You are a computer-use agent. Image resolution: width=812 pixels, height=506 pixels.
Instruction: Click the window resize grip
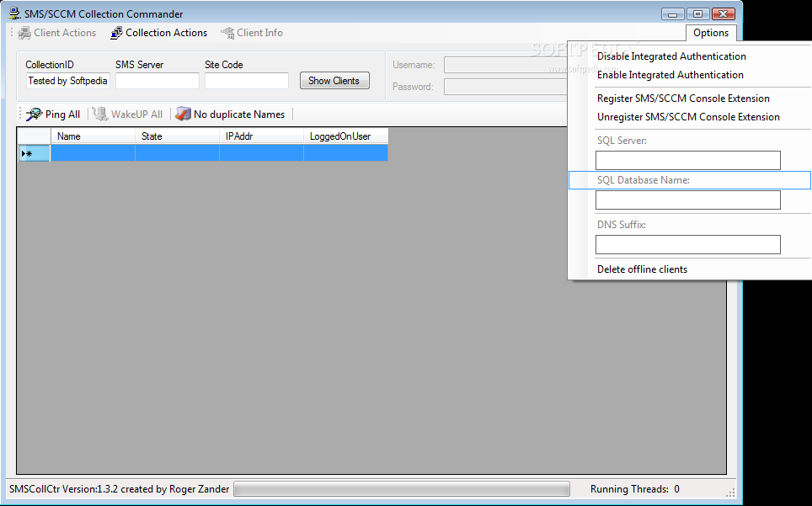(x=730, y=492)
